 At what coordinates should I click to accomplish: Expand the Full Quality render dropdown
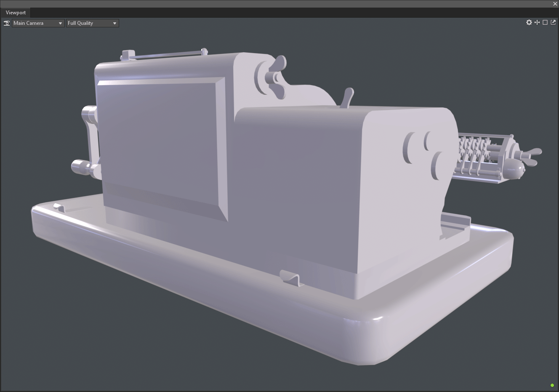coord(92,23)
